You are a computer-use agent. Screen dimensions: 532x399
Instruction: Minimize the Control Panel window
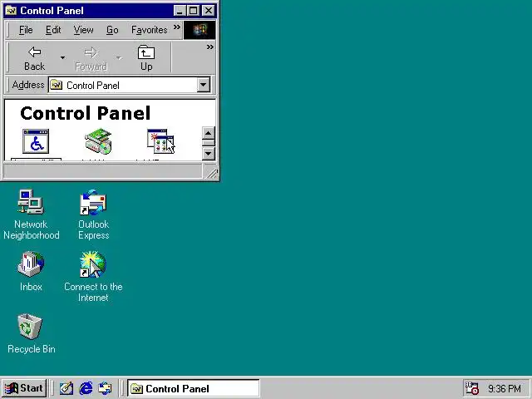180,11
